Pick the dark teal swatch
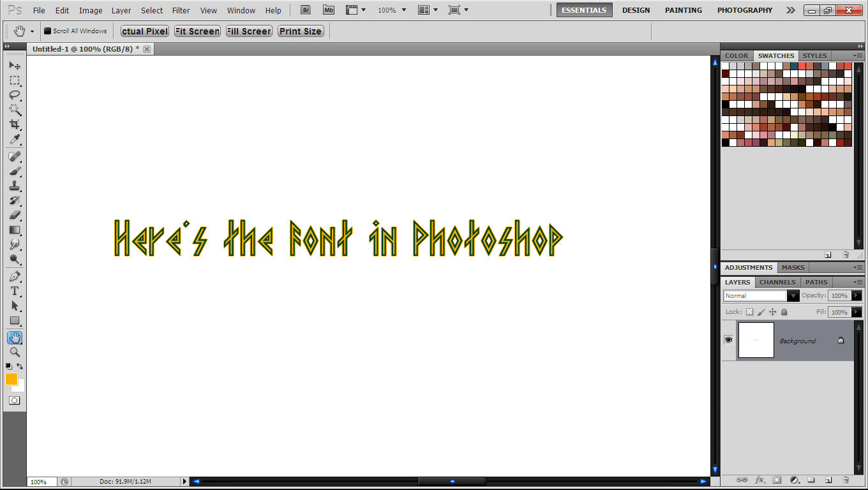The height and width of the screenshot is (490, 868). pyautogui.click(x=795, y=66)
